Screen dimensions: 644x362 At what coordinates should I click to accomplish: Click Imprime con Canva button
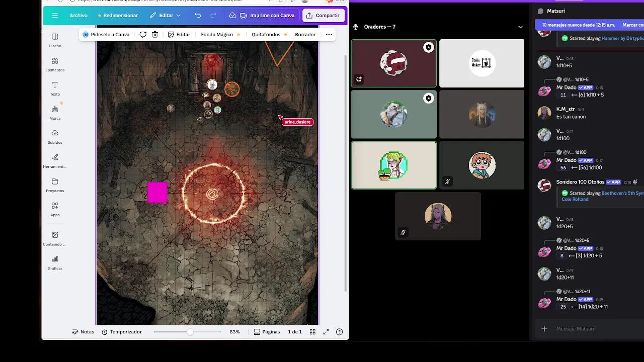[x=268, y=16]
